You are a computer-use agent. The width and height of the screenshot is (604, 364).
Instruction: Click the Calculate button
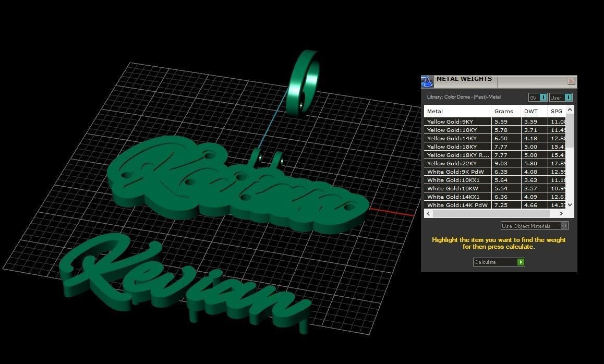499,262
